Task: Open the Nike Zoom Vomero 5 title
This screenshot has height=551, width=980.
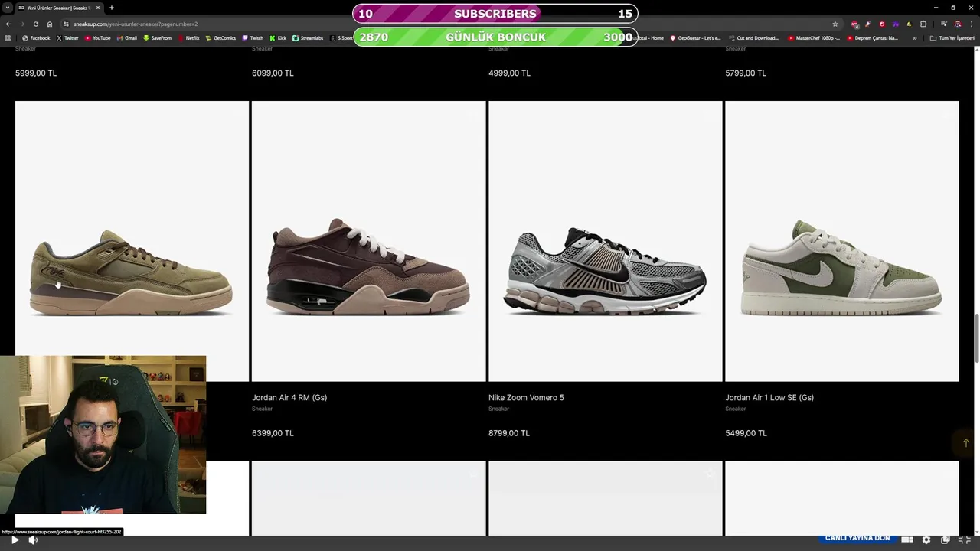Action: [x=526, y=397]
